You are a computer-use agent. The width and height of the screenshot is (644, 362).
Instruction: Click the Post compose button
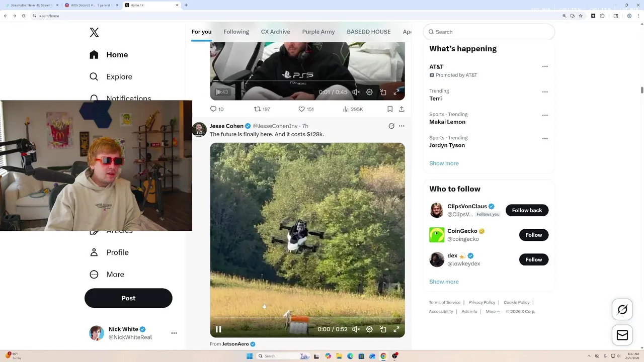[128, 298]
